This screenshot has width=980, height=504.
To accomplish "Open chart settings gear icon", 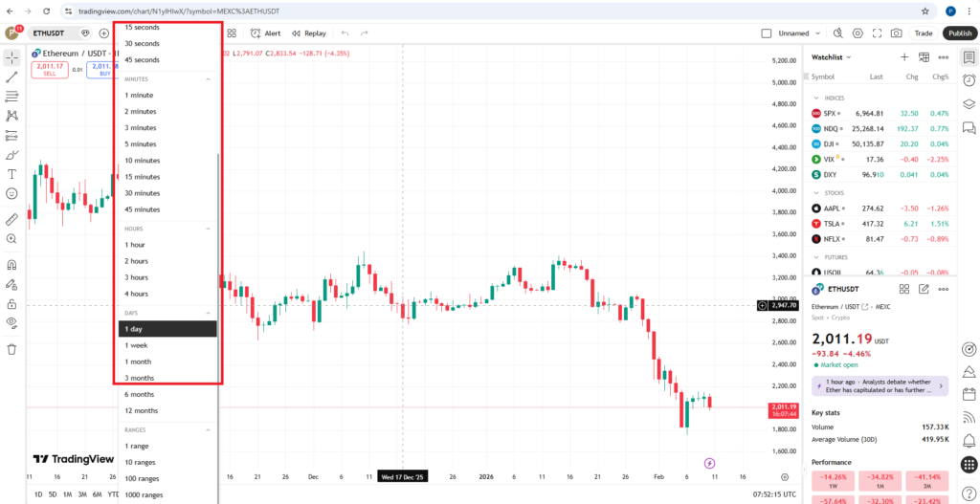I will point(857,33).
